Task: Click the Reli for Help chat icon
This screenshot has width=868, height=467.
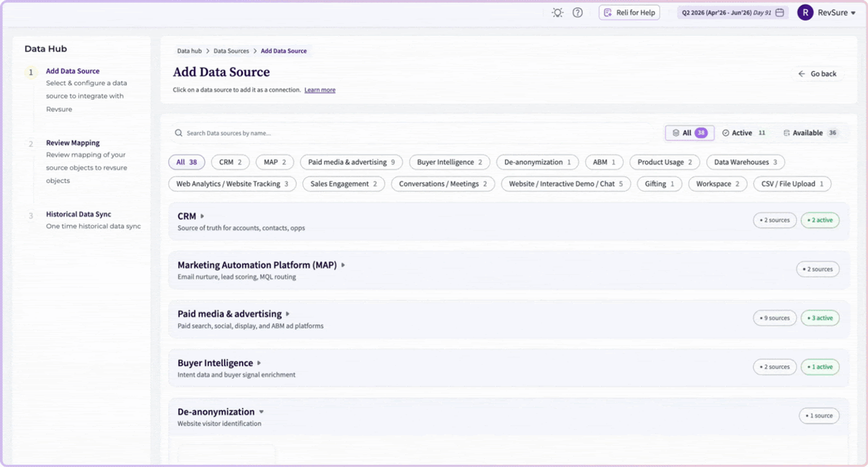Action: click(608, 12)
